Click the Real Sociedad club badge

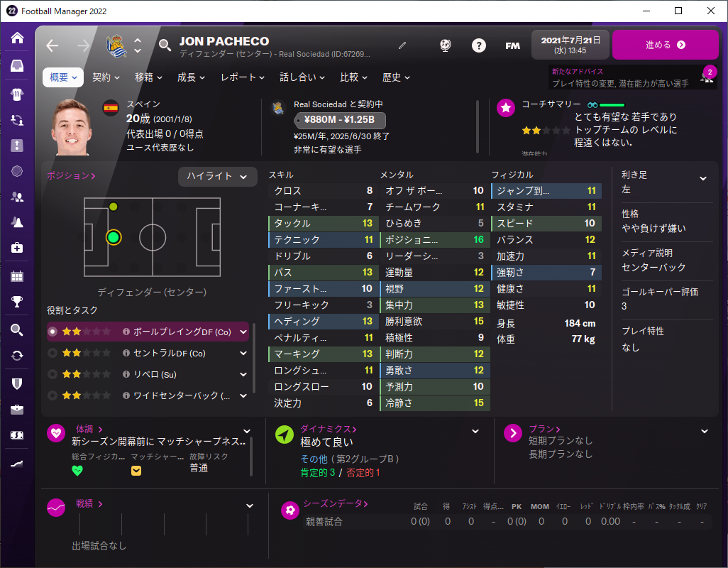116,45
